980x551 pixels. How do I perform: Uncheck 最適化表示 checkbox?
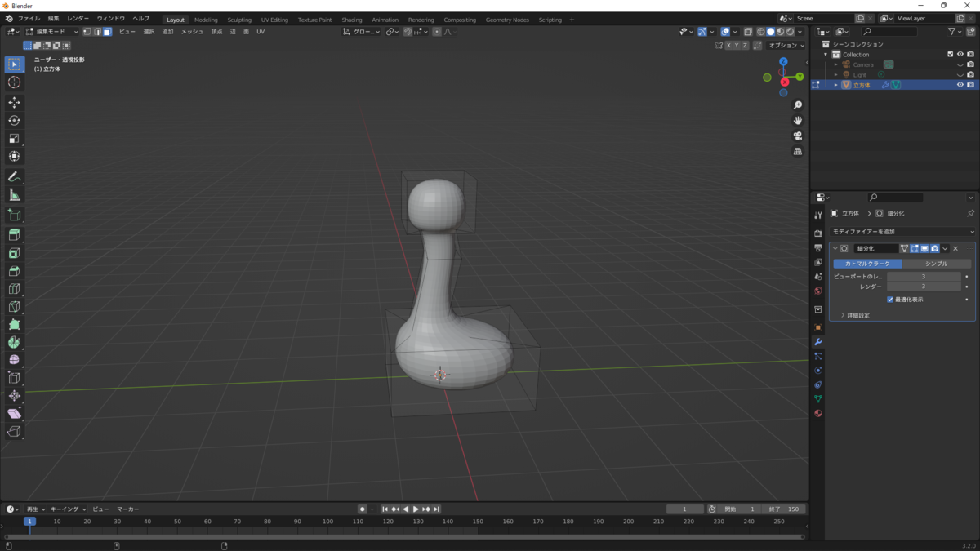tap(890, 300)
